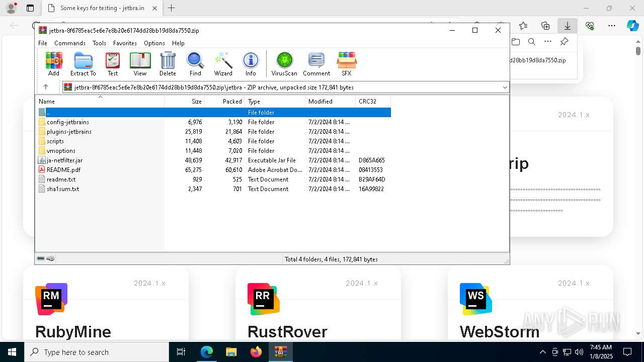
Task: Click the key icon in the status bar
Action: click(x=50, y=258)
